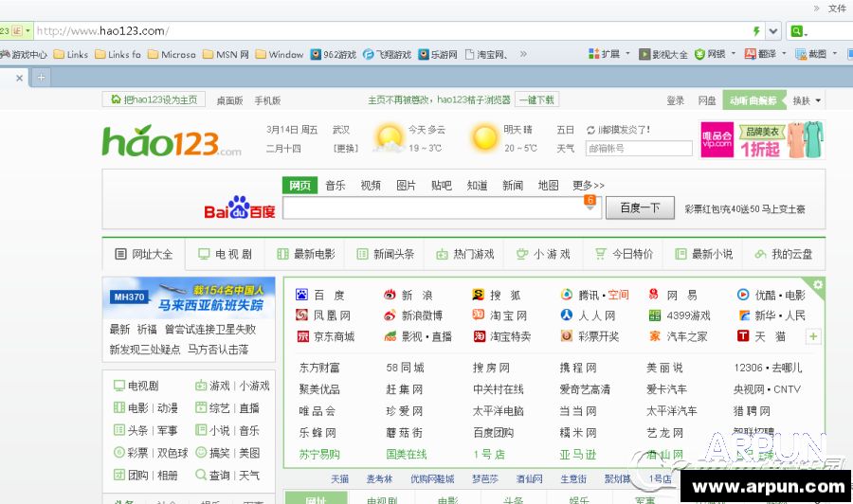Open the 4399 games icon
The image size is (853, 504).
coord(654,315)
